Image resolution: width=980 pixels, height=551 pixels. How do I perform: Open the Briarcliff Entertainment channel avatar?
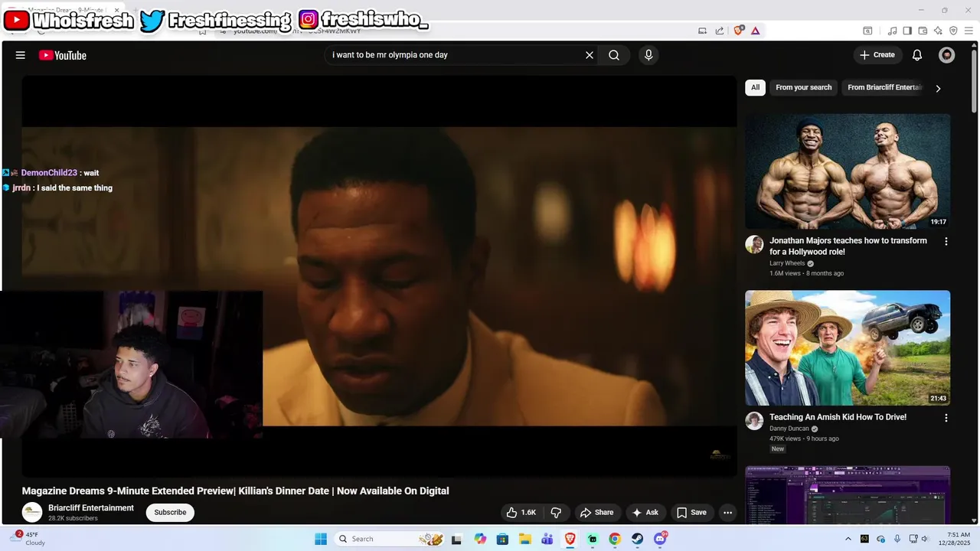(x=32, y=513)
